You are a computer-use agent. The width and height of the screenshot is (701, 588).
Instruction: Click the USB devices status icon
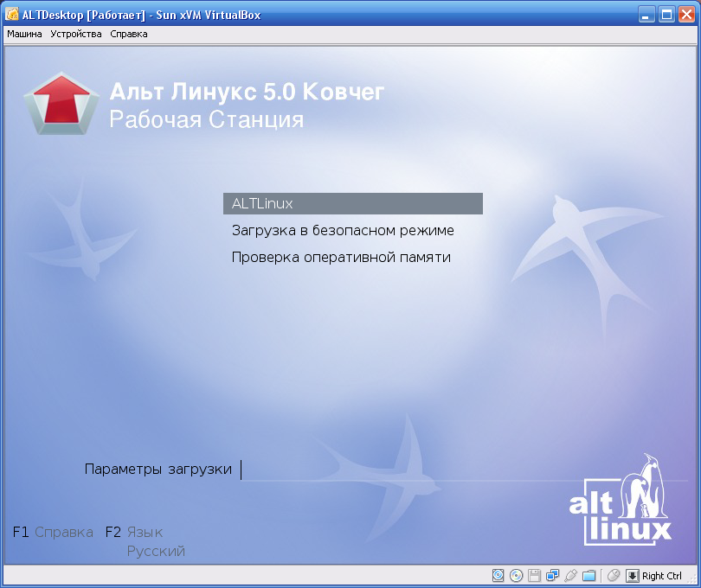coord(571,576)
